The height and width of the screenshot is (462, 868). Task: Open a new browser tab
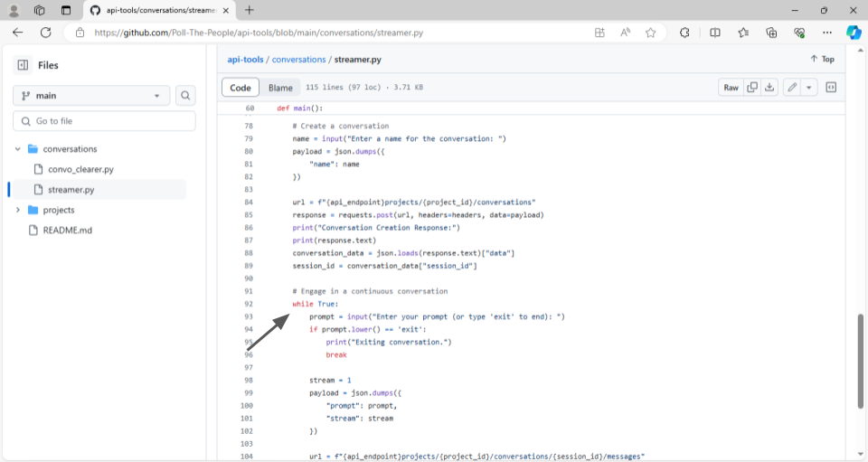tap(250, 10)
